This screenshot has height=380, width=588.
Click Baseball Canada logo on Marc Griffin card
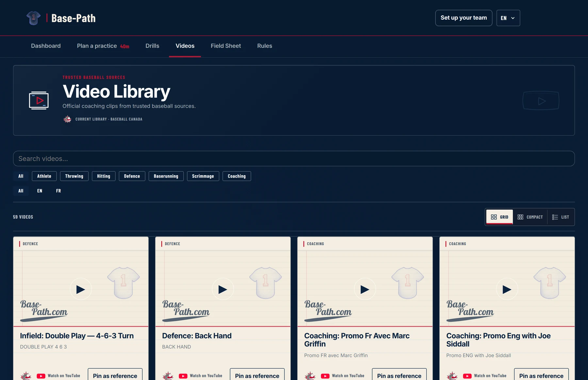tap(310, 376)
